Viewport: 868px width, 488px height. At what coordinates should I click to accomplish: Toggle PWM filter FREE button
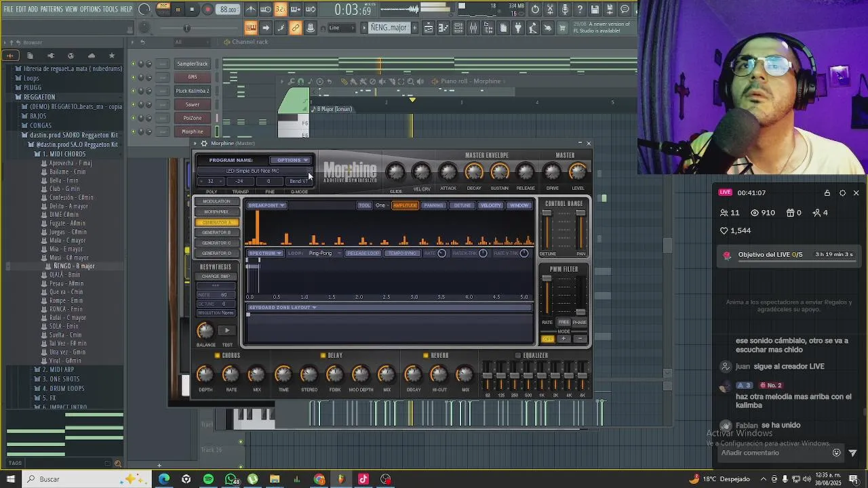(x=564, y=323)
